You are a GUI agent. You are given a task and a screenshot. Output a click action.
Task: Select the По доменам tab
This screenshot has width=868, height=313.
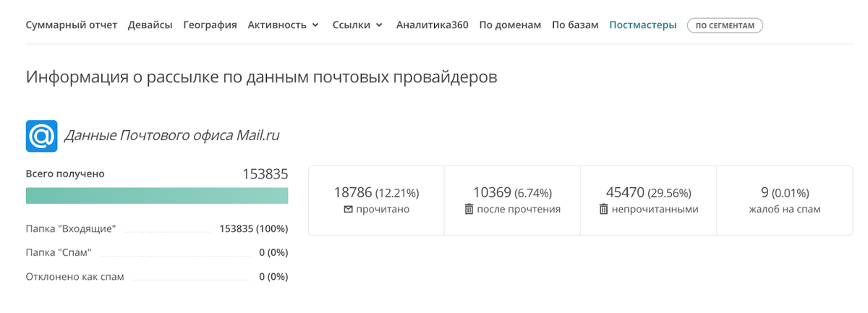(510, 25)
